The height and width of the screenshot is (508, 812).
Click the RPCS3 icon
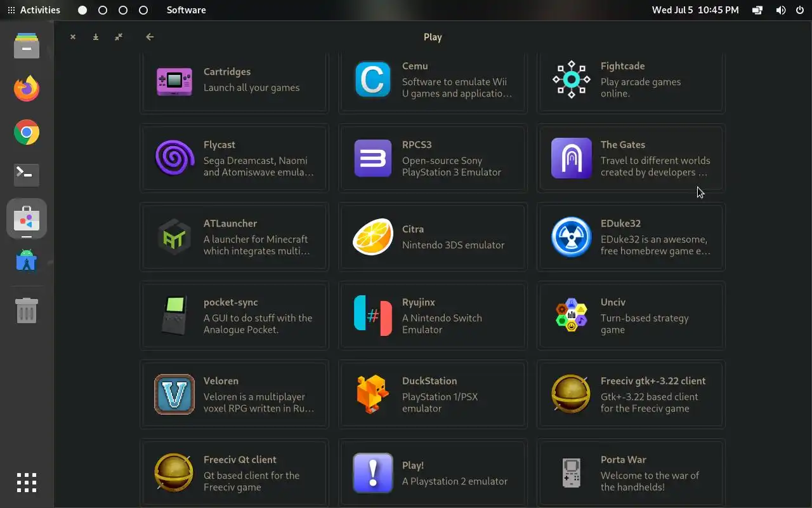tap(373, 158)
